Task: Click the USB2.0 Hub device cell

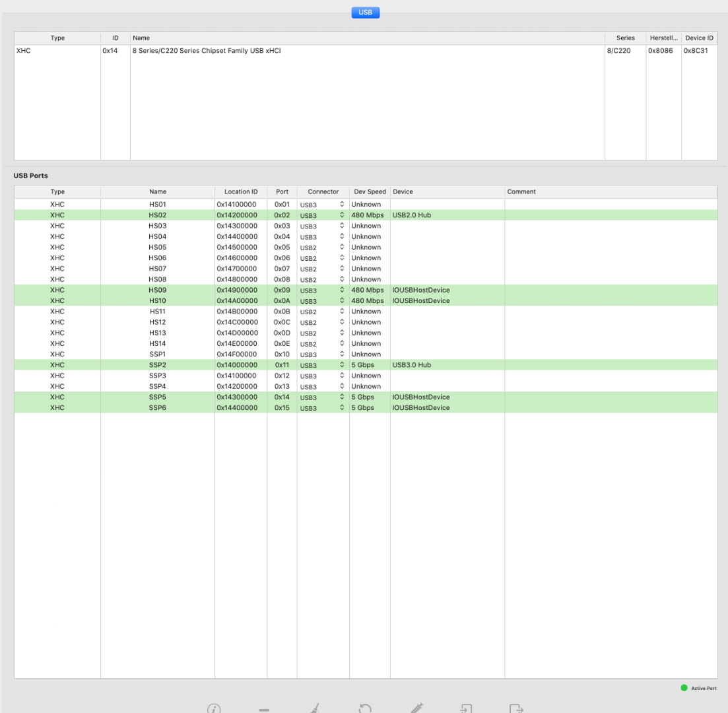Action: (411, 215)
